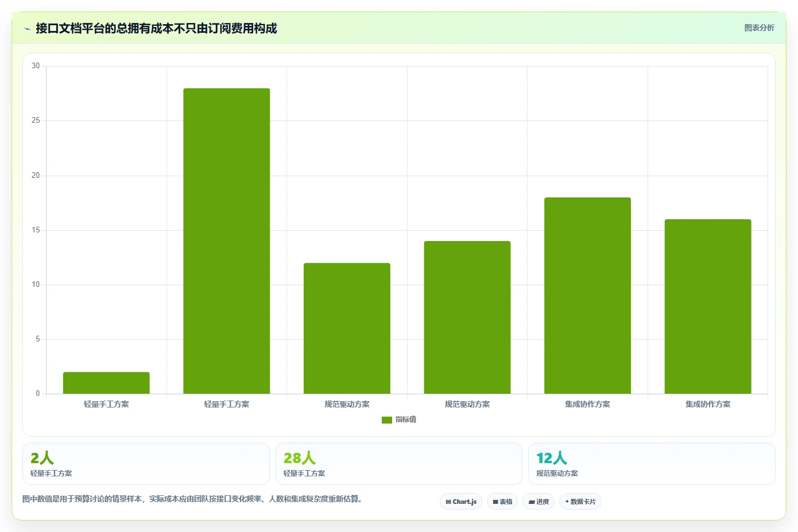Click the title 接口文档平台的总拥有成本不只由订阅费用构成

coord(156,28)
